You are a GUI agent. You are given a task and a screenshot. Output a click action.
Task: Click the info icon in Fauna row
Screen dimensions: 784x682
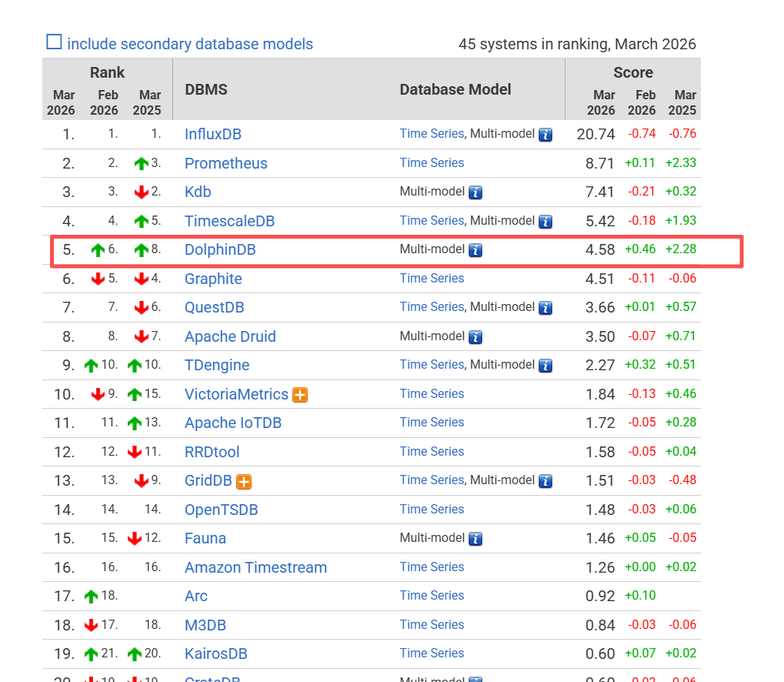[x=475, y=539]
